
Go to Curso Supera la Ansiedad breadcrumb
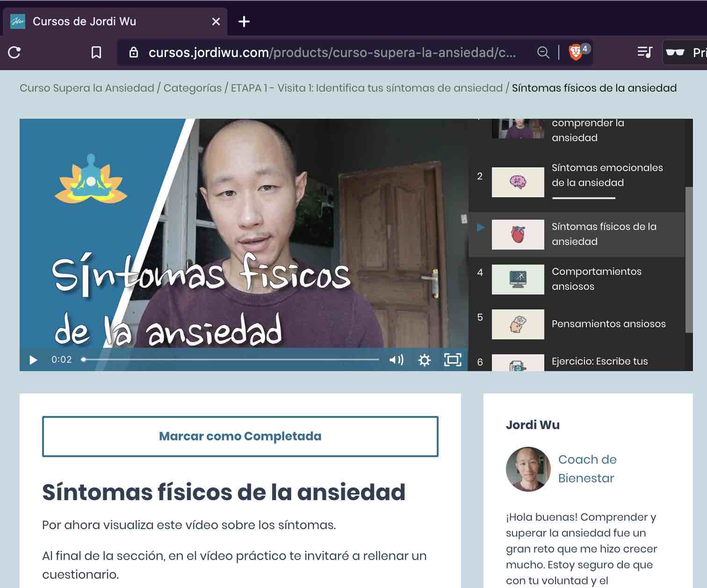click(x=87, y=88)
